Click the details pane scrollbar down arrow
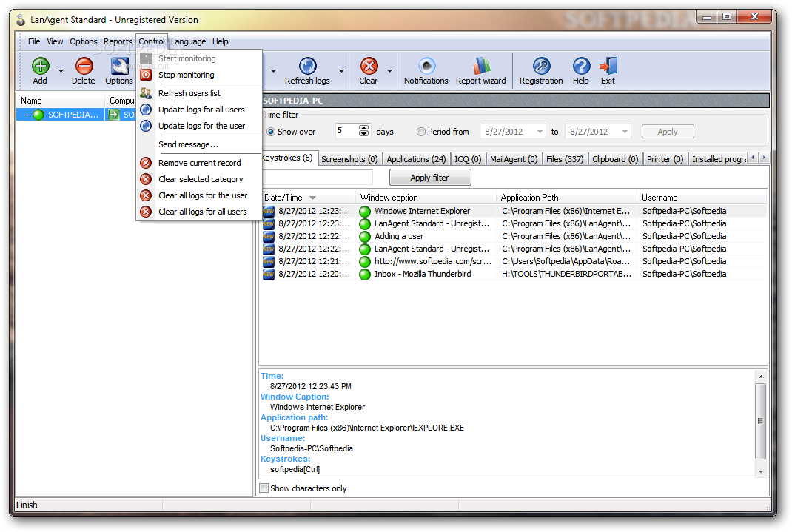 tap(761, 472)
